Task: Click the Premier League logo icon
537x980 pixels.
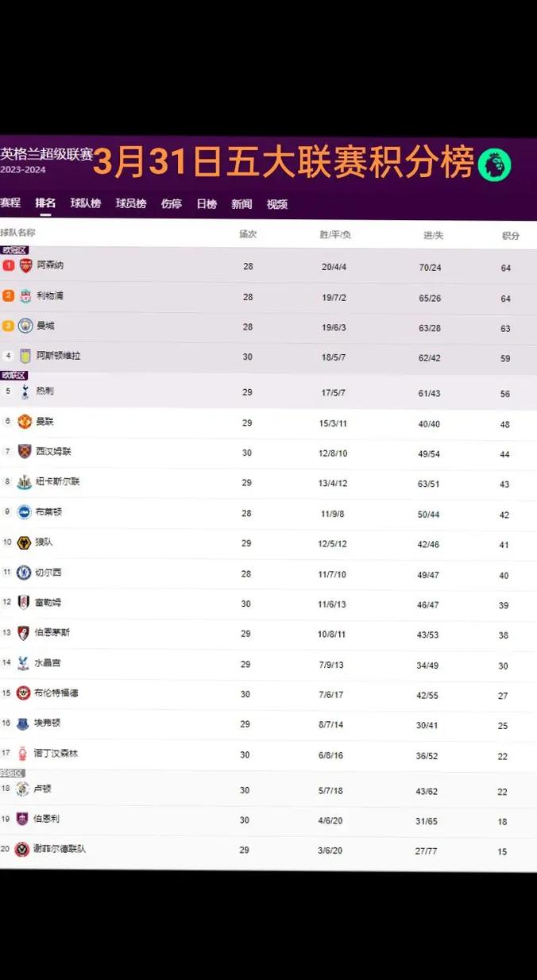Action: point(494,164)
